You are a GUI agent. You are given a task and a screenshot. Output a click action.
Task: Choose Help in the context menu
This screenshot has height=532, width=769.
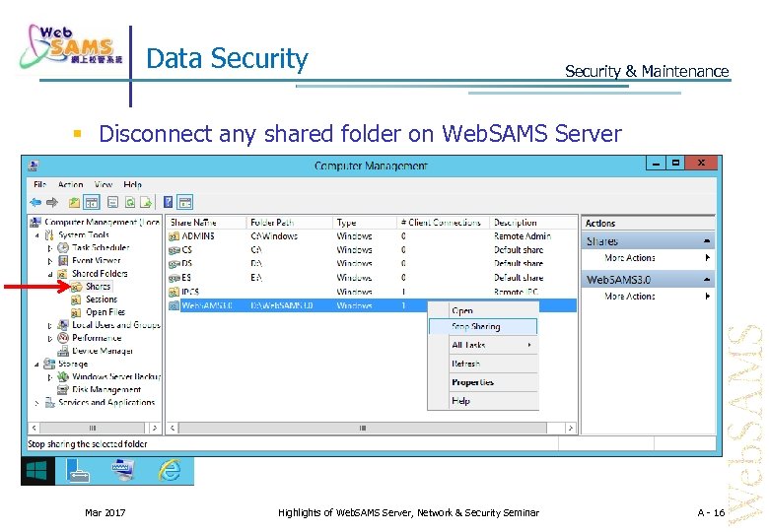pos(483,401)
